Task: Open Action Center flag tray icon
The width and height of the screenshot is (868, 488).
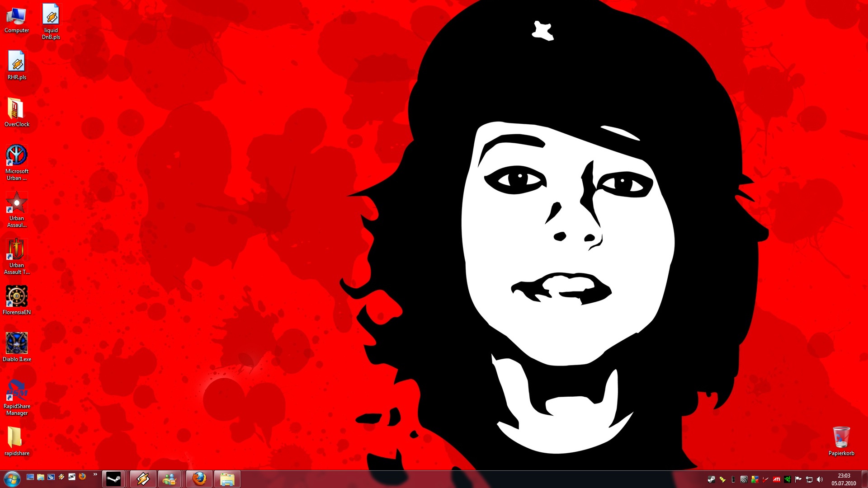Action: point(798,479)
